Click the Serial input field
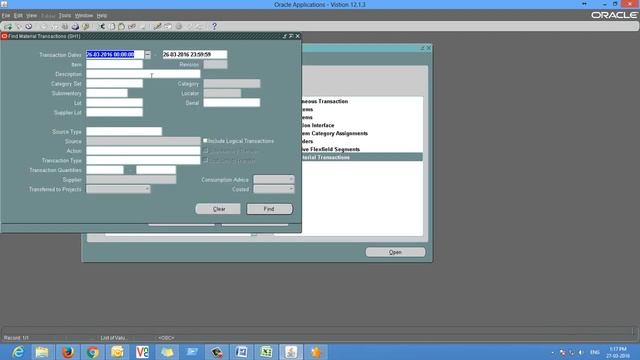The width and height of the screenshot is (640, 360). [x=231, y=103]
